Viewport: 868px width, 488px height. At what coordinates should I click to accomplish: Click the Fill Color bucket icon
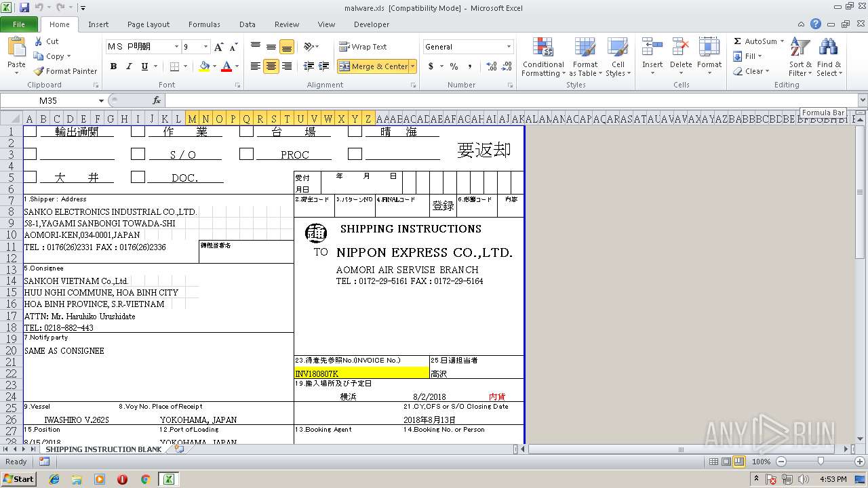click(204, 66)
